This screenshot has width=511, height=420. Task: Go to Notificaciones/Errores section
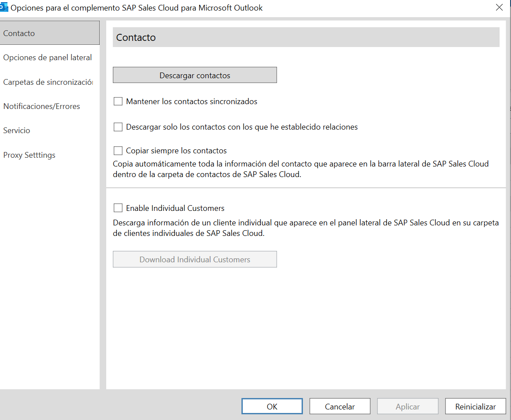click(42, 106)
